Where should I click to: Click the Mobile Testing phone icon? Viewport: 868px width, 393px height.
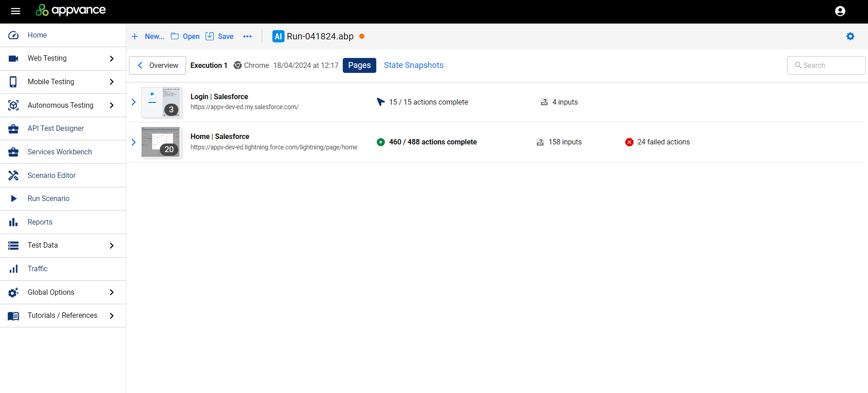pyautogui.click(x=13, y=82)
